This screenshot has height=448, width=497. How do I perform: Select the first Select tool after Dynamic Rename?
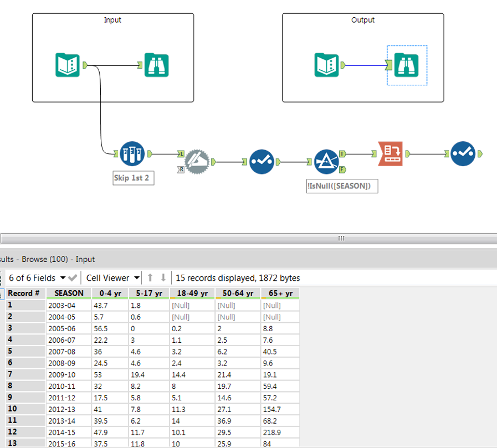pyautogui.click(x=262, y=162)
